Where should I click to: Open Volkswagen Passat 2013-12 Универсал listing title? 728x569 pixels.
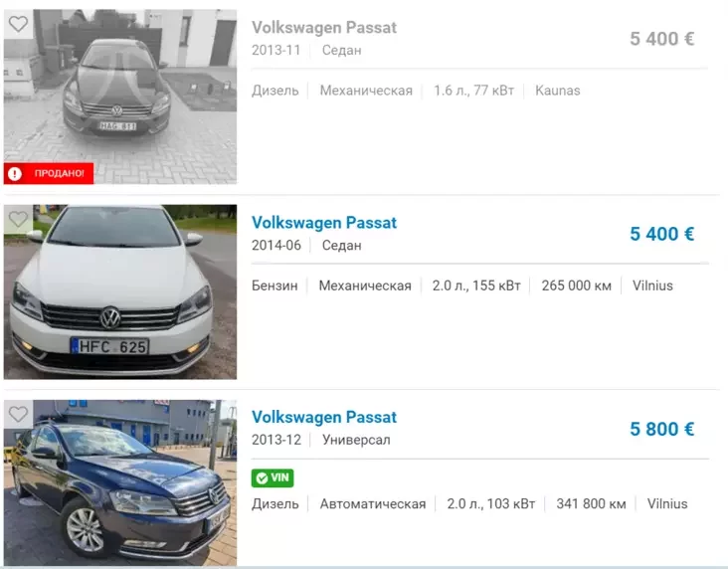pos(324,417)
